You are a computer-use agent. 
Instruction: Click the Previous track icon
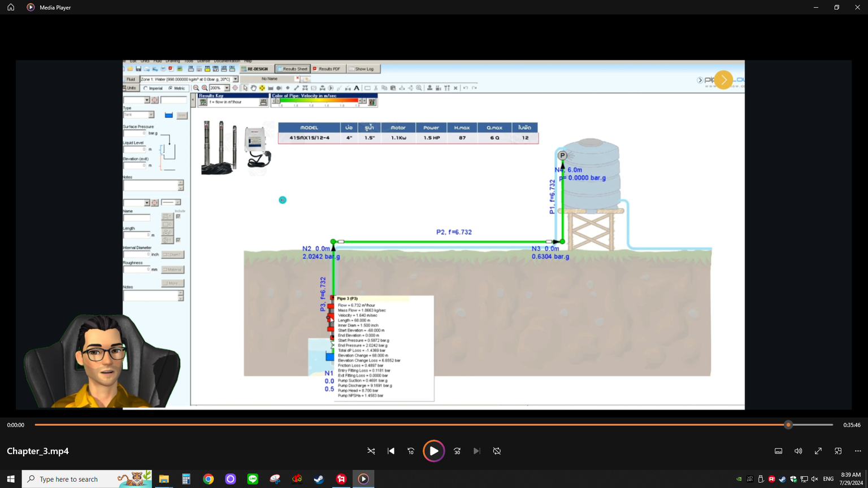(x=391, y=451)
